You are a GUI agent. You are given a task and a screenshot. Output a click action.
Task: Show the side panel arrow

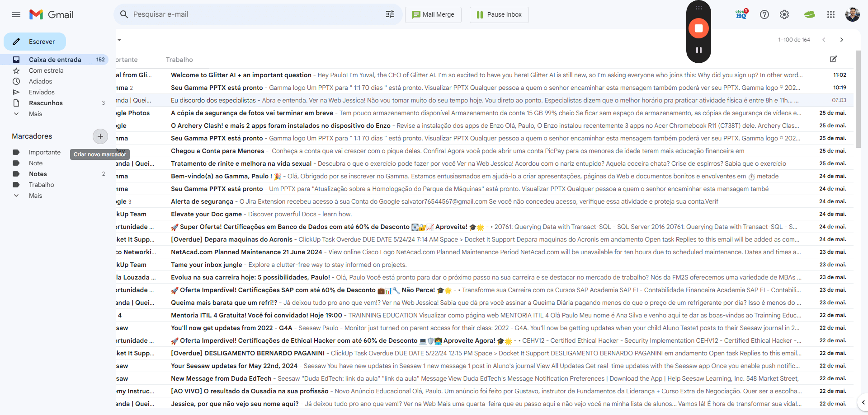[863, 402]
